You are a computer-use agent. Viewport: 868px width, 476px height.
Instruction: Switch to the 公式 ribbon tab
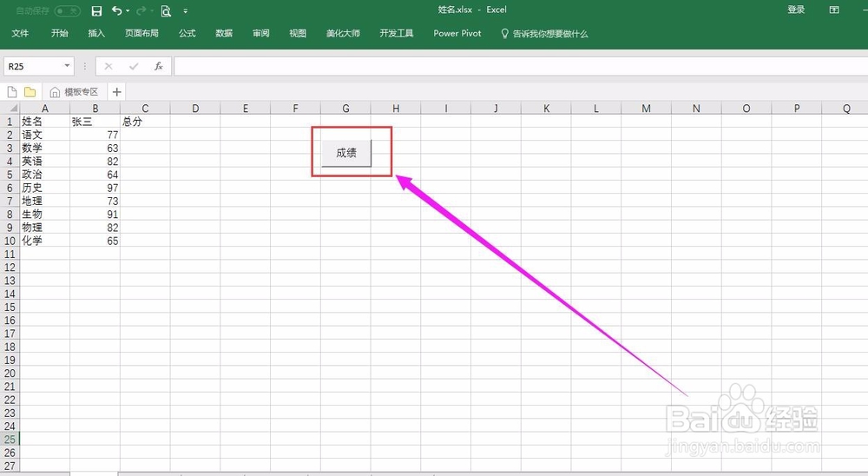point(187,33)
